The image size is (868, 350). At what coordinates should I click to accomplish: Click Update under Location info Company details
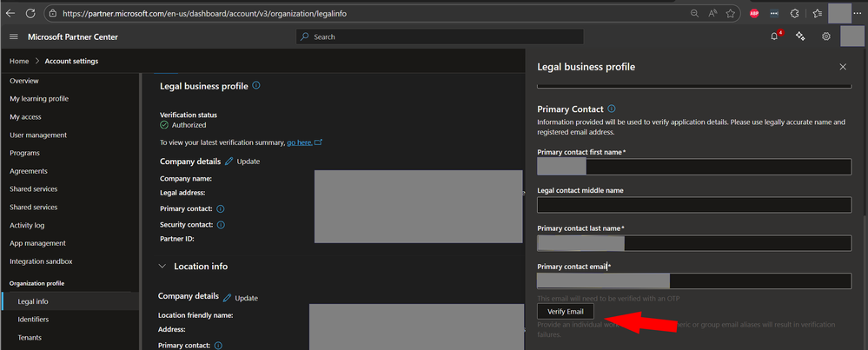[247, 298]
